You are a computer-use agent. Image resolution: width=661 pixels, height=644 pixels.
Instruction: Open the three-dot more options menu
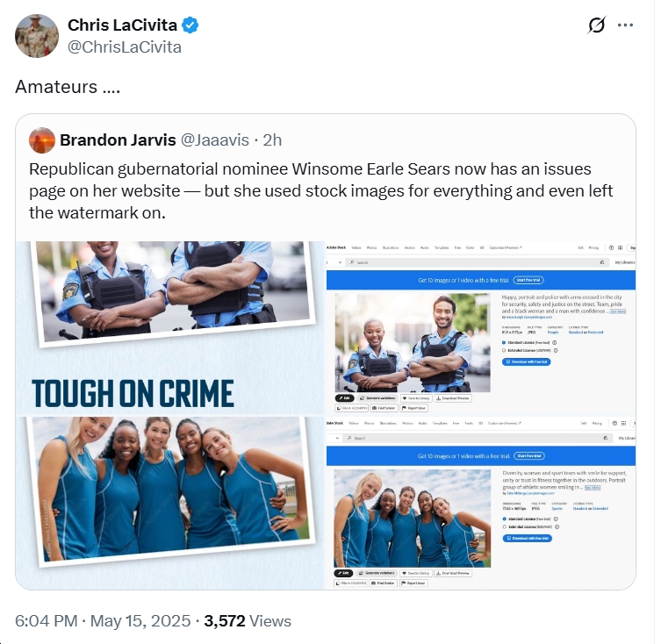[625, 25]
